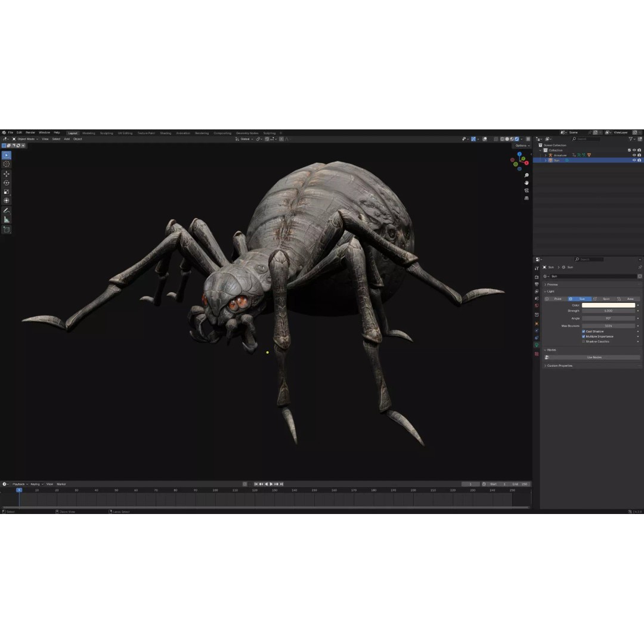Click the outliner search field
This screenshot has height=644, width=644.
(586, 139)
